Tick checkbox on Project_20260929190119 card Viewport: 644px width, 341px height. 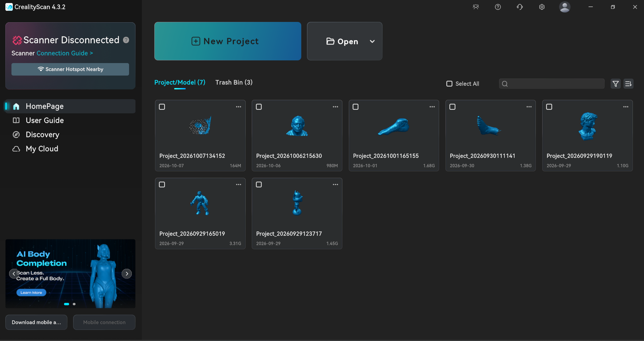(549, 107)
